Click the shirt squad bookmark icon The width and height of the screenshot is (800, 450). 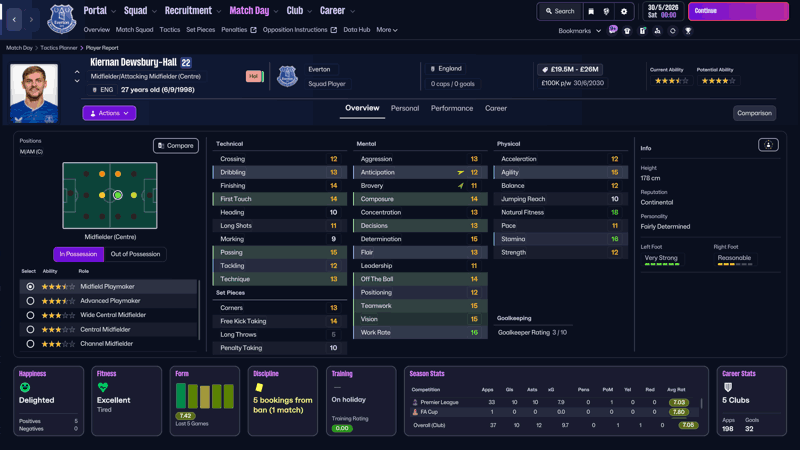coord(627,31)
